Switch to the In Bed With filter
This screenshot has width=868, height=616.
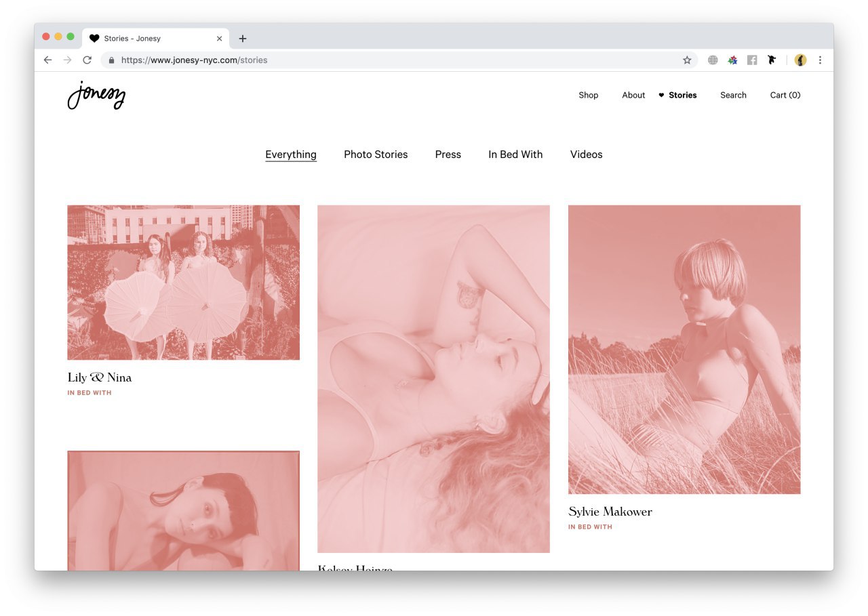[515, 155]
